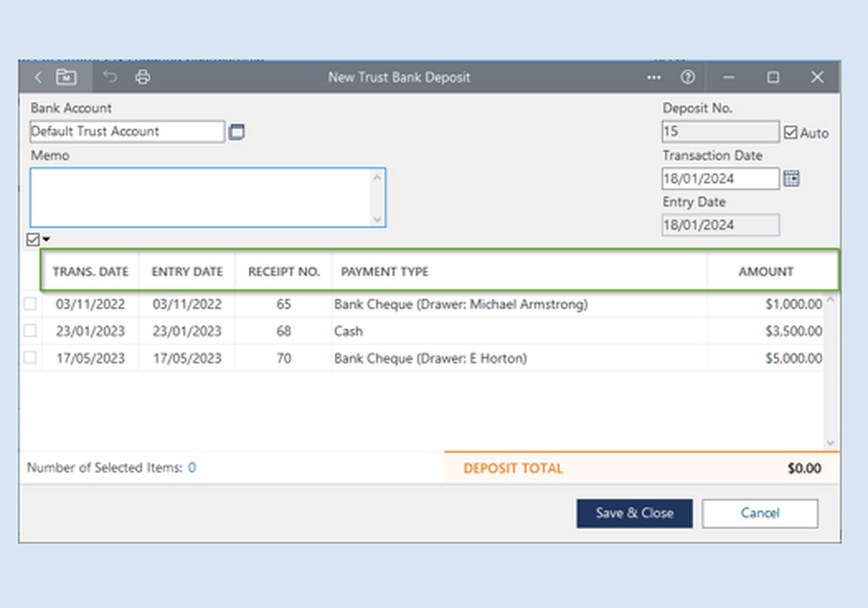Sort by Receipt No. column header
This screenshot has height=608, width=868.
point(283,272)
